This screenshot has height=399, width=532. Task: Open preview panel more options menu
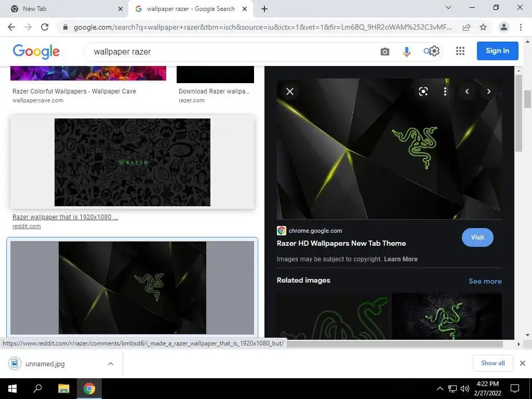click(x=445, y=91)
